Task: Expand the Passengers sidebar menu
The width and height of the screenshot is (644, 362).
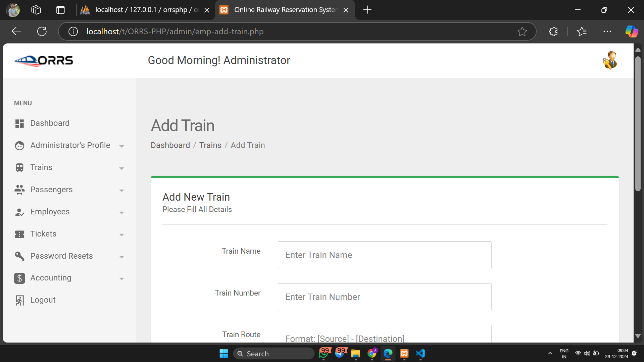Action: 121,191
